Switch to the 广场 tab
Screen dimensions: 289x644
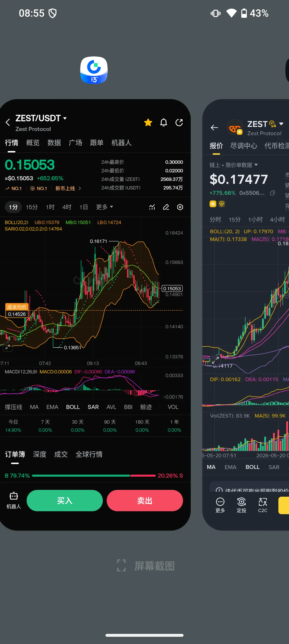click(75, 143)
